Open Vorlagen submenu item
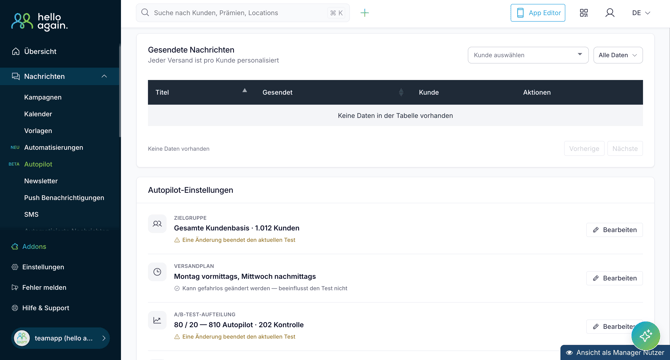The image size is (670, 360). (38, 131)
